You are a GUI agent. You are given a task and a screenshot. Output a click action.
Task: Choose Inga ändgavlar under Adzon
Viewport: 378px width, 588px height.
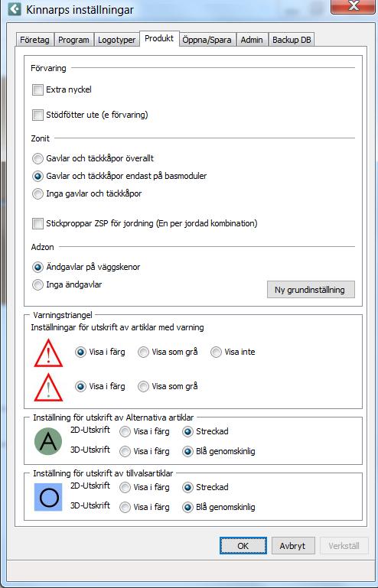37,285
